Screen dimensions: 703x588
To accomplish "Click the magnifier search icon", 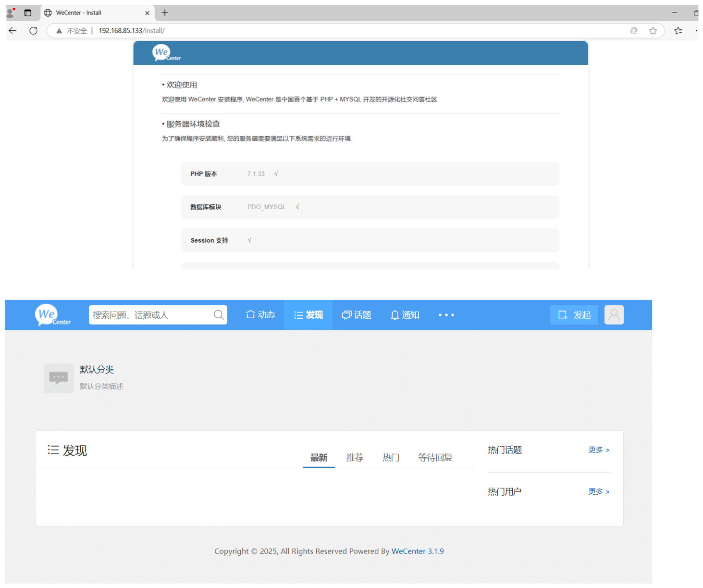I will click(219, 315).
